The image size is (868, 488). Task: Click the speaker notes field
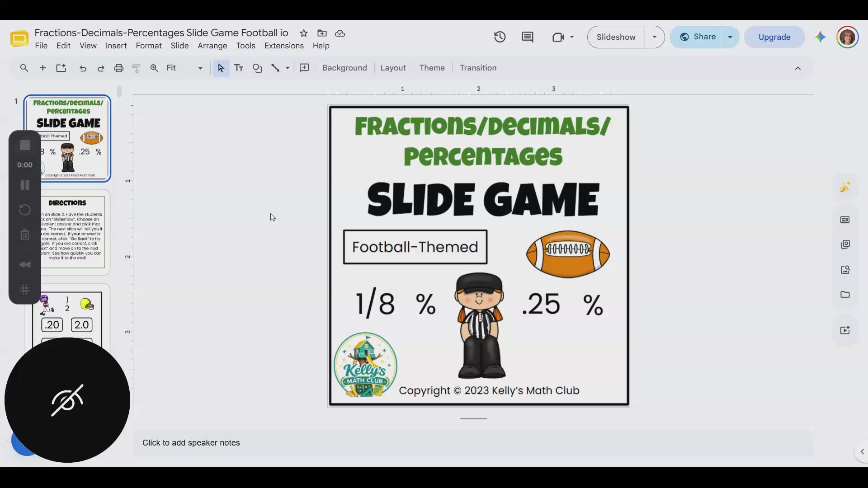[x=473, y=443]
